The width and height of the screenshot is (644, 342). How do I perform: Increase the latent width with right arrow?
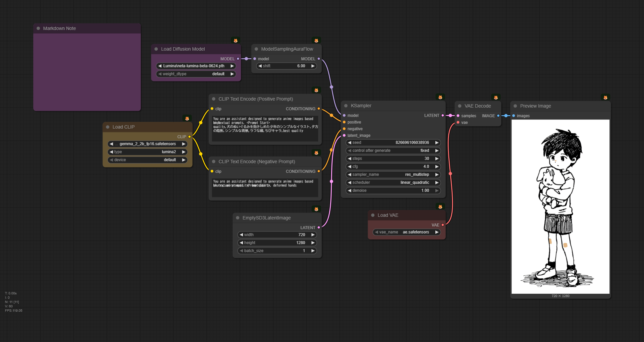click(313, 235)
